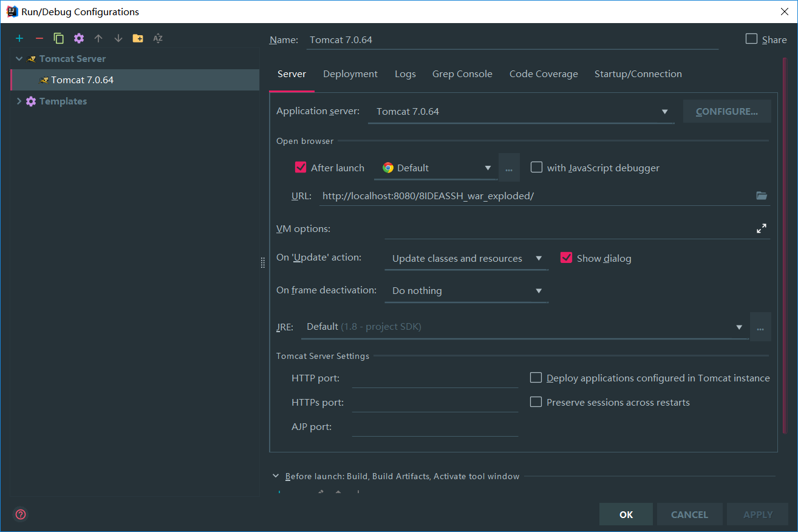Toggle Show dialog checkbox
This screenshot has width=798, height=532.
coord(566,257)
